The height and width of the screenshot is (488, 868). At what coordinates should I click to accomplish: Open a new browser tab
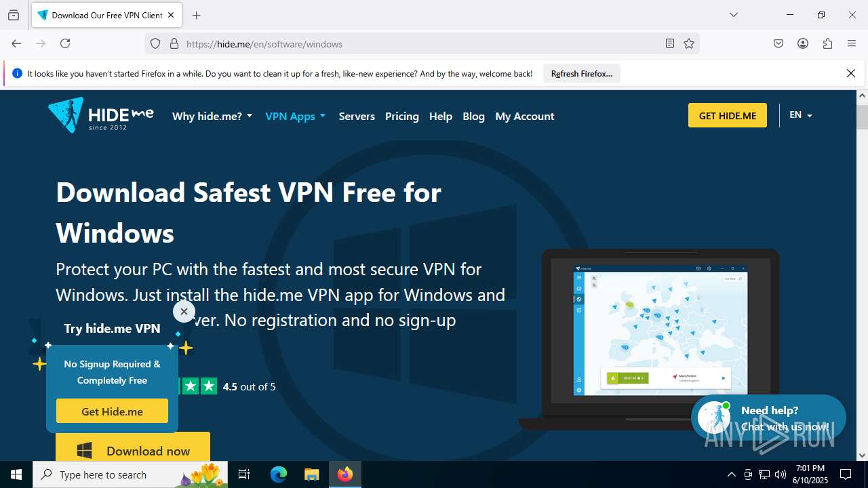pyautogui.click(x=197, y=15)
